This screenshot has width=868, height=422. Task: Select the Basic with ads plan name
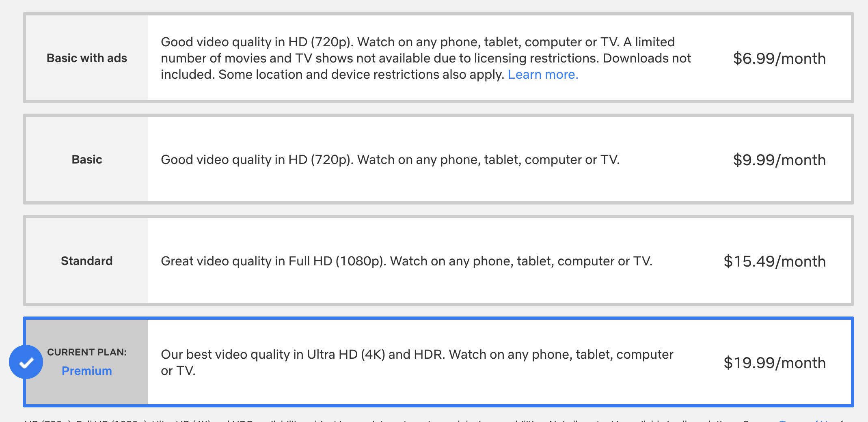[x=87, y=58]
